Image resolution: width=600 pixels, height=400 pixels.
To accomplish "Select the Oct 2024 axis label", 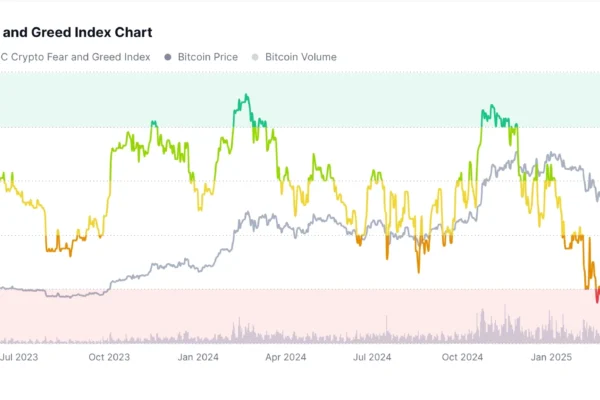I will click(463, 356).
